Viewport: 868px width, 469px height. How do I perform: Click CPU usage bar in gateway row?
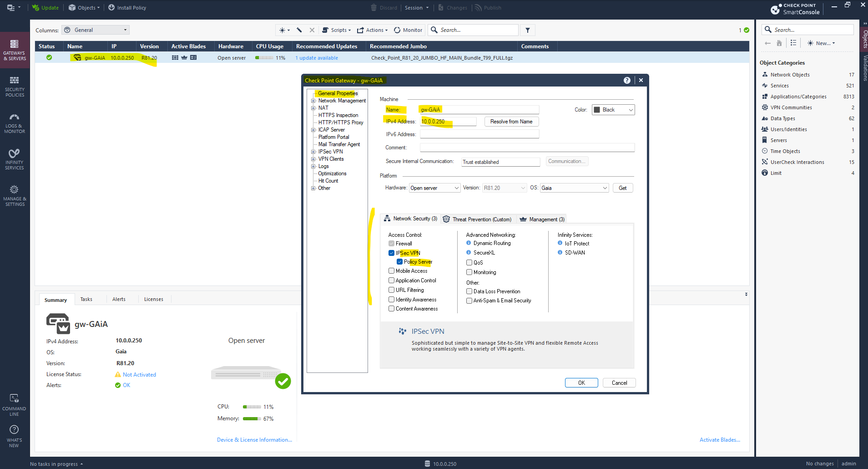click(264, 58)
